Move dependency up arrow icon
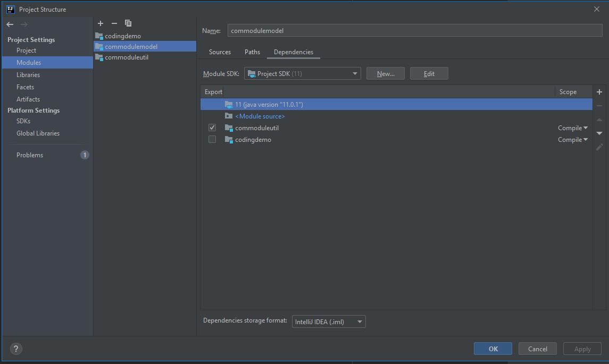 click(x=599, y=120)
